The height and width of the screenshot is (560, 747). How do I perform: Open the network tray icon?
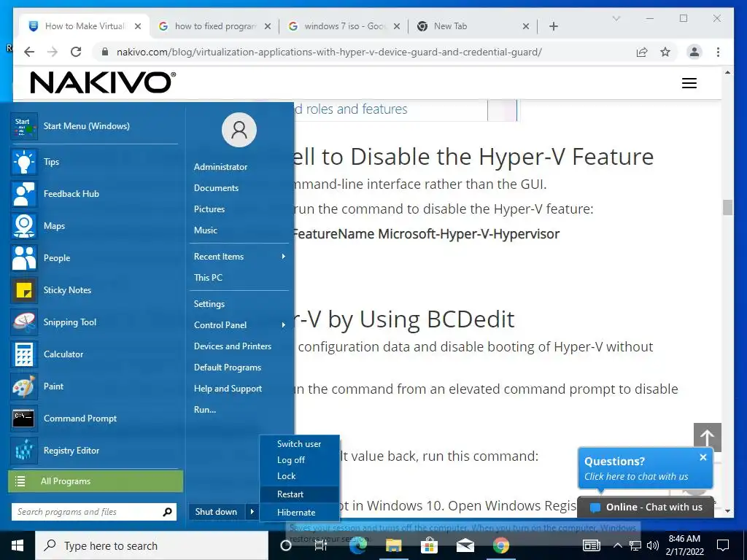pos(635,545)
